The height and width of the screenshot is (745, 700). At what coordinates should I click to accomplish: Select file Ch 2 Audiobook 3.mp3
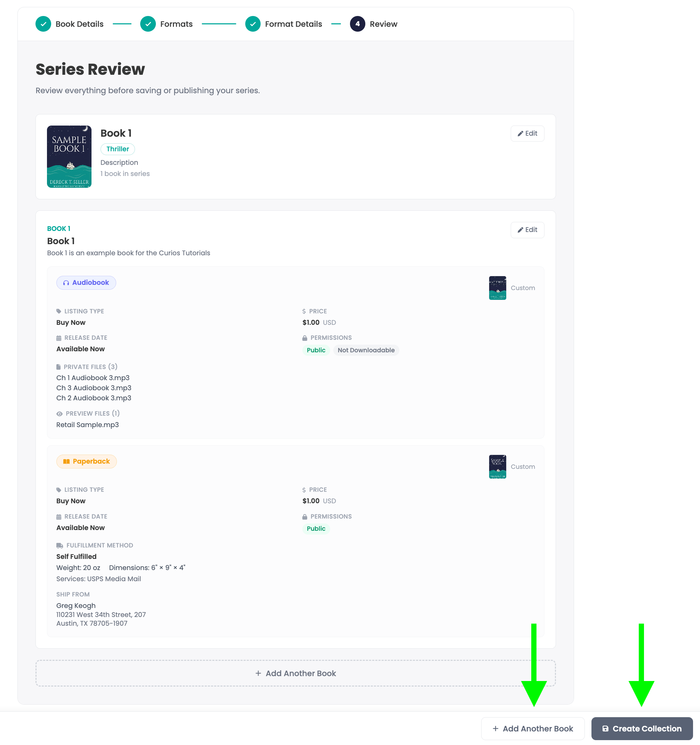94,398
